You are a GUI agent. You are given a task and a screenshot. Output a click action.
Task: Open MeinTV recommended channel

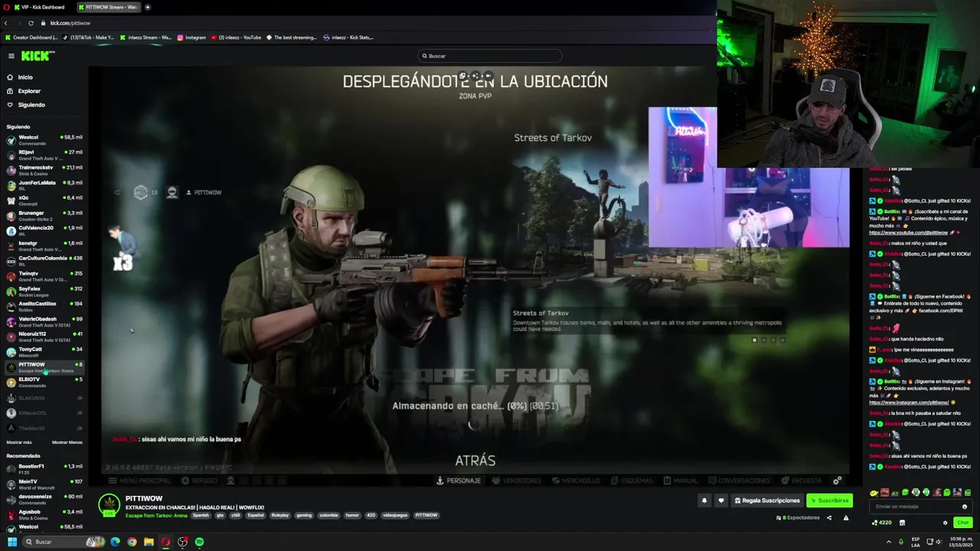(44, 484)
